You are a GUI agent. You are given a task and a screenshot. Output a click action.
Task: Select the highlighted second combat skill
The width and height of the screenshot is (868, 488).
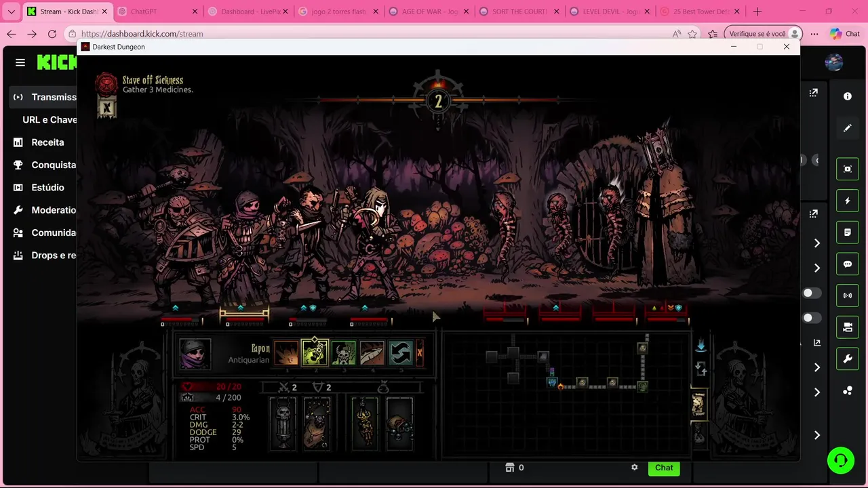click(315, 353)
